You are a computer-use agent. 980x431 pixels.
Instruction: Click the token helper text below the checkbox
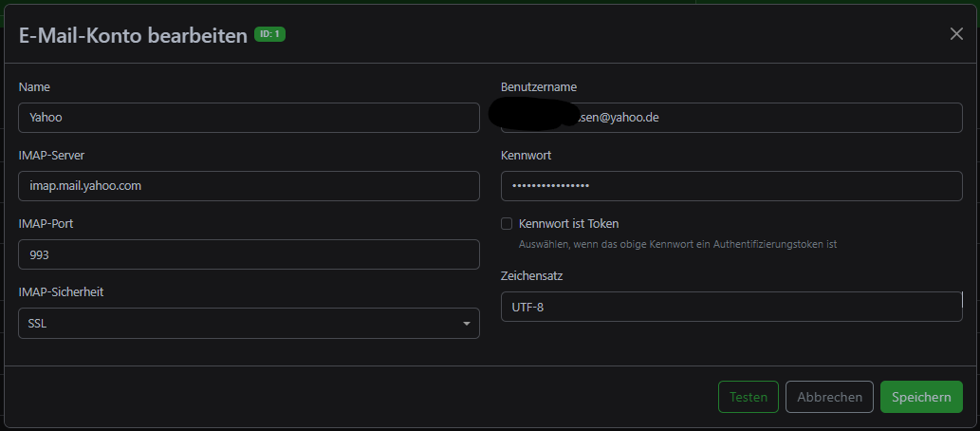click(x=677, y=244)
